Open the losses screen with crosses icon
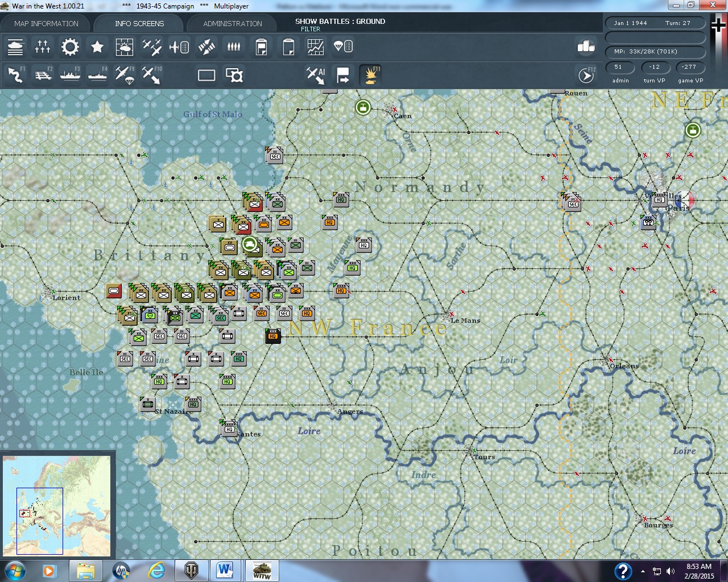The image size is (728, 582). [x=43, y=47]
